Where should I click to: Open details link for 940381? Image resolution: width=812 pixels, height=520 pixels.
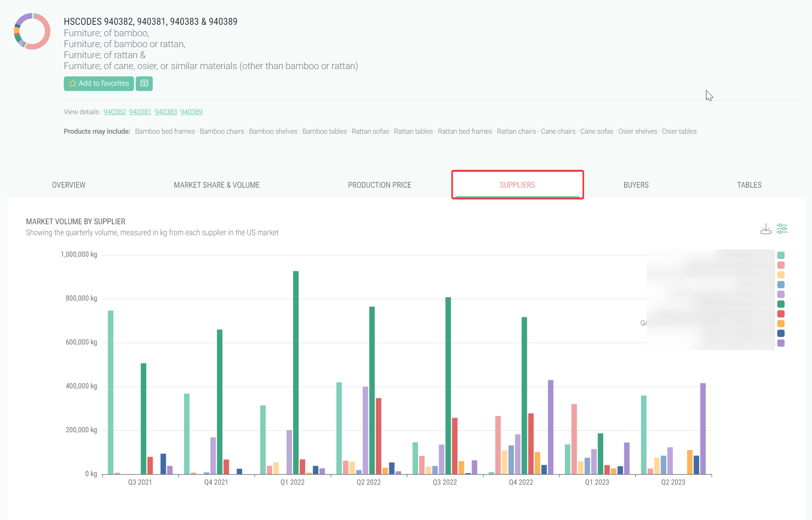pyautogui.click(x=140, y=112)
